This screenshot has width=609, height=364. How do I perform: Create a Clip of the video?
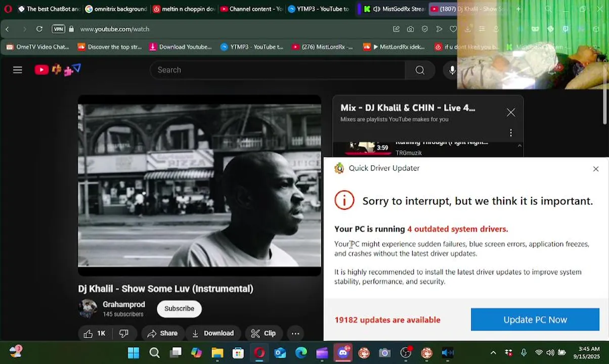click(x=264, y=333)
